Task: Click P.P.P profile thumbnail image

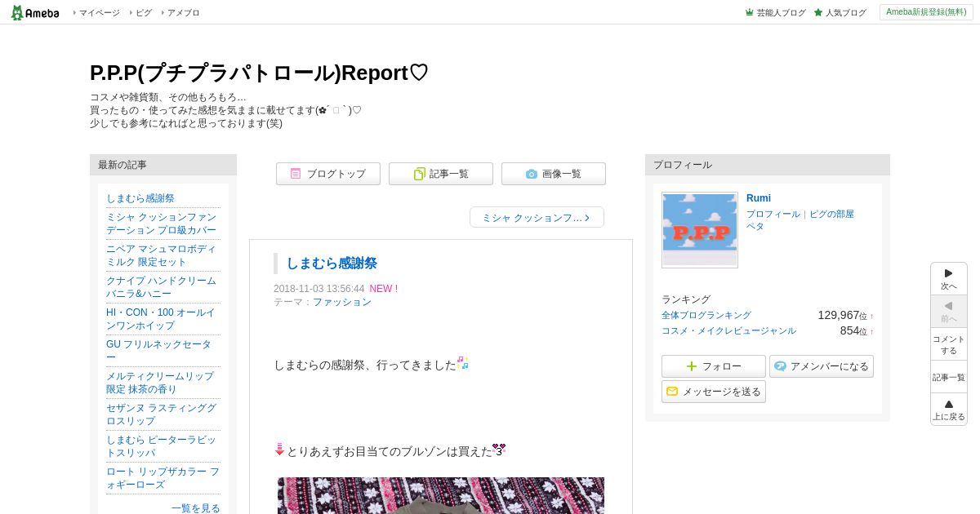Action: click(x=700, y=230)
